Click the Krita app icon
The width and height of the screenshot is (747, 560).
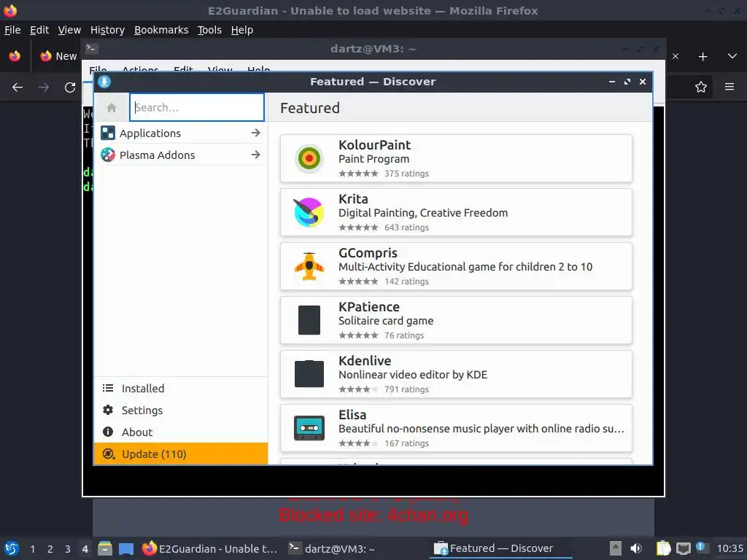[309, 212]
